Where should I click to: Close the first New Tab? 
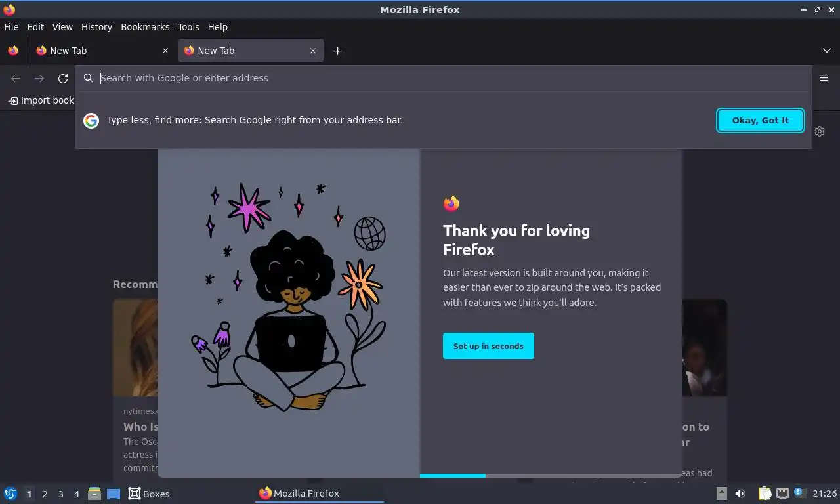(x=165, y=51)
